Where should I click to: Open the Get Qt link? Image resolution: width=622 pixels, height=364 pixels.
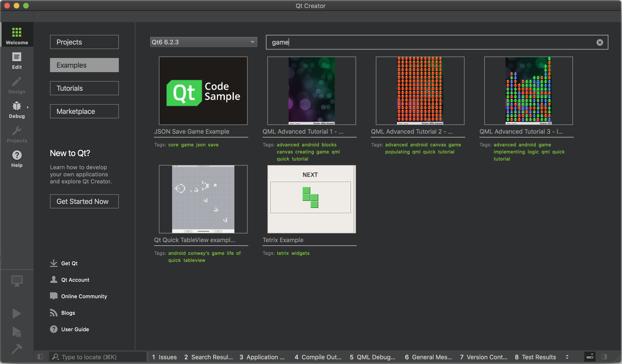pyautogui.click(x=69, y=263)
